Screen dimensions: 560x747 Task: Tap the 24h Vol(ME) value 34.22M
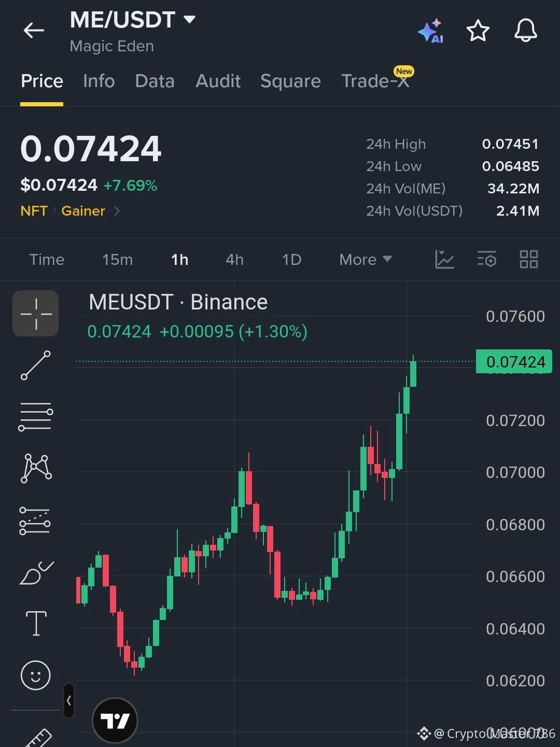click(x=513, y=189)
